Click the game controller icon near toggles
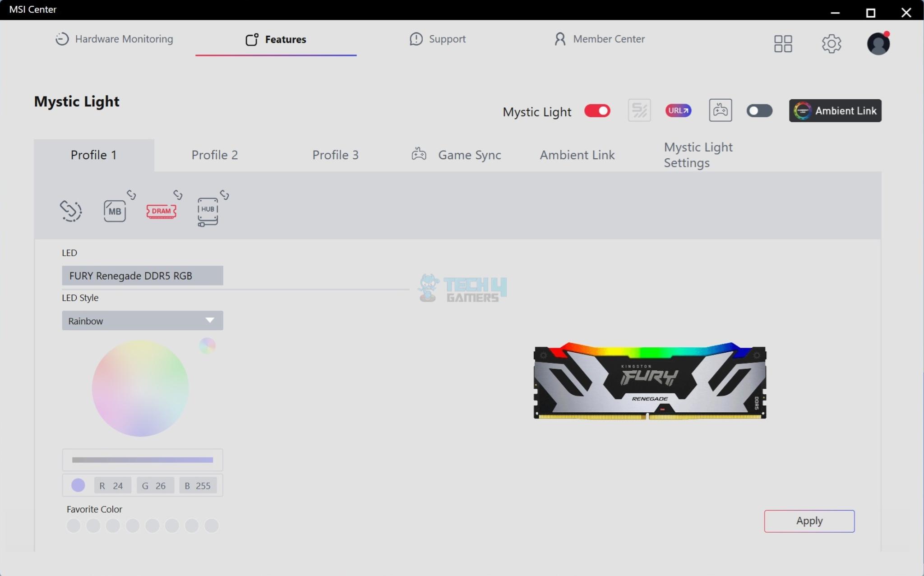This screenshot has height=576, width=924. click(720, 111)
